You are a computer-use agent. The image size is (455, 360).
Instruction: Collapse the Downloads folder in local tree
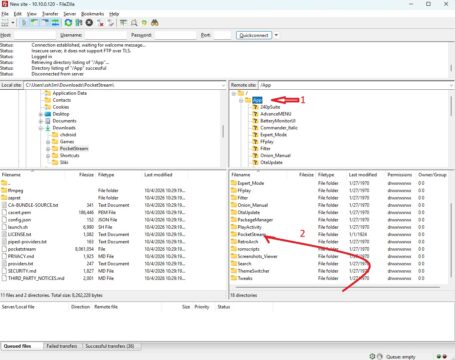pyautogui.click(x=41, y=128)
